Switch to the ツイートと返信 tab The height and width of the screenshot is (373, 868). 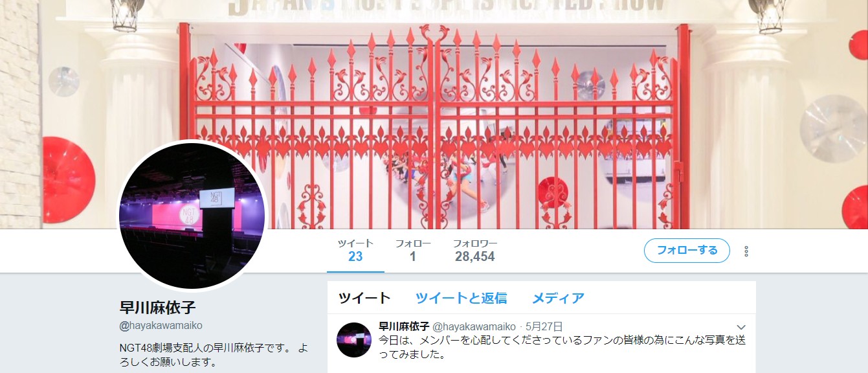(x=461, y=298)
